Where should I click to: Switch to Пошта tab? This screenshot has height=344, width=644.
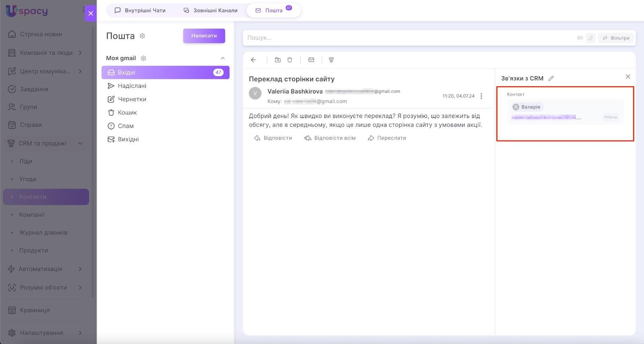pyautogui.click(x=274, y=10)
